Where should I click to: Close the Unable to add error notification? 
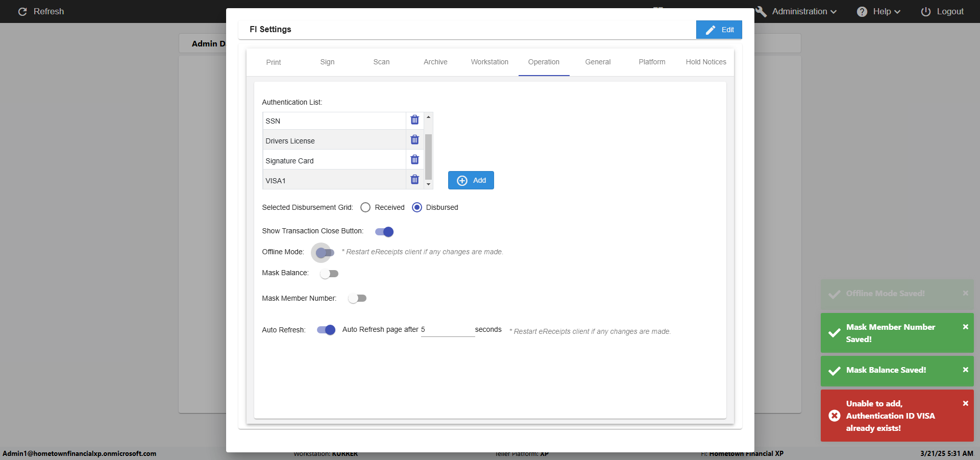965,403
